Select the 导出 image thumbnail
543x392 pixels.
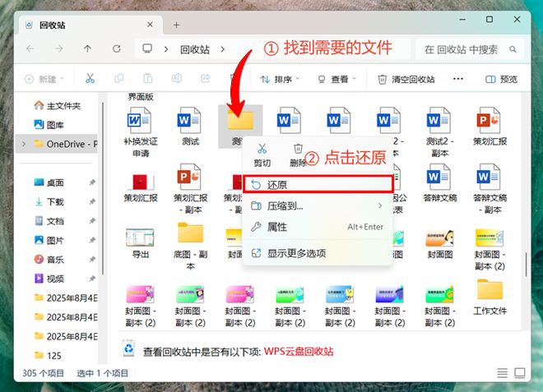[x=140, y=243]
